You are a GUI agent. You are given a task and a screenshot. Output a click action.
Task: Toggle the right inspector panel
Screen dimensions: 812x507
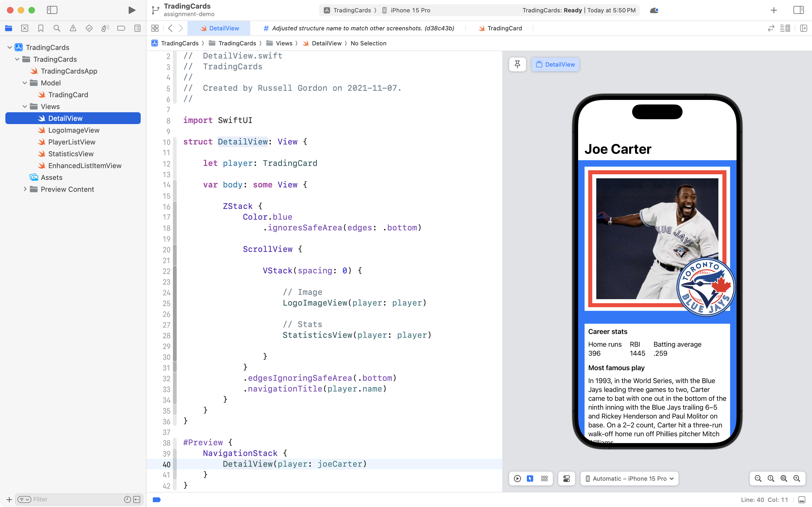[798, 10]
